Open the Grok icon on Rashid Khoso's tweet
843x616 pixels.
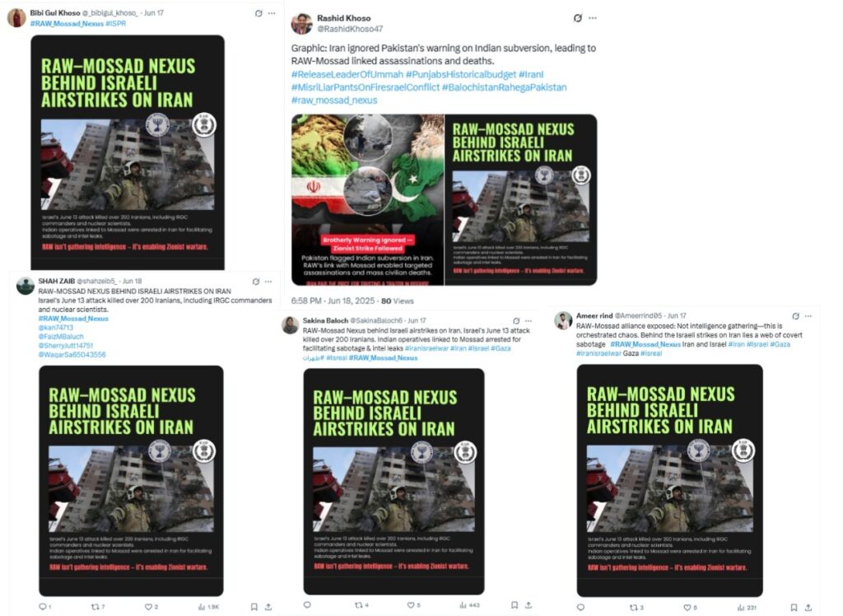click(578, 18)
